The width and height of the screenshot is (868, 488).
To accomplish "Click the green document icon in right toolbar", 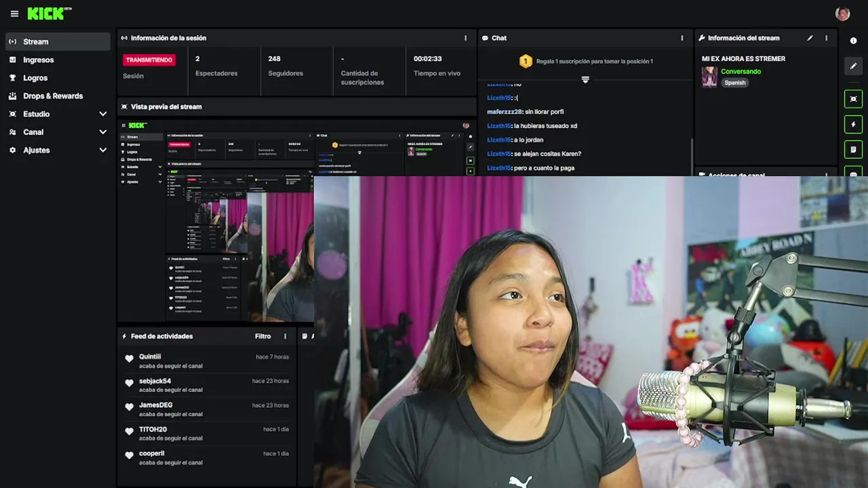I will point(853,149).
